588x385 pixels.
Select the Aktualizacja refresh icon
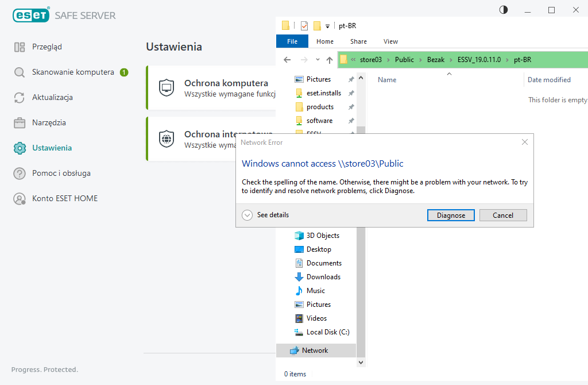[x=20, y=98]
